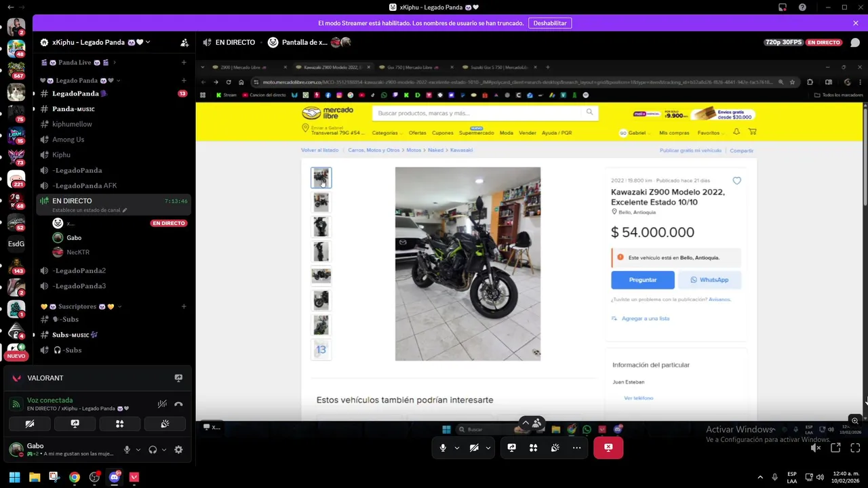Click the zoom magnifier on the stream
The height and width of the screenshot is (488, 868).
click(x=855, y=420)
